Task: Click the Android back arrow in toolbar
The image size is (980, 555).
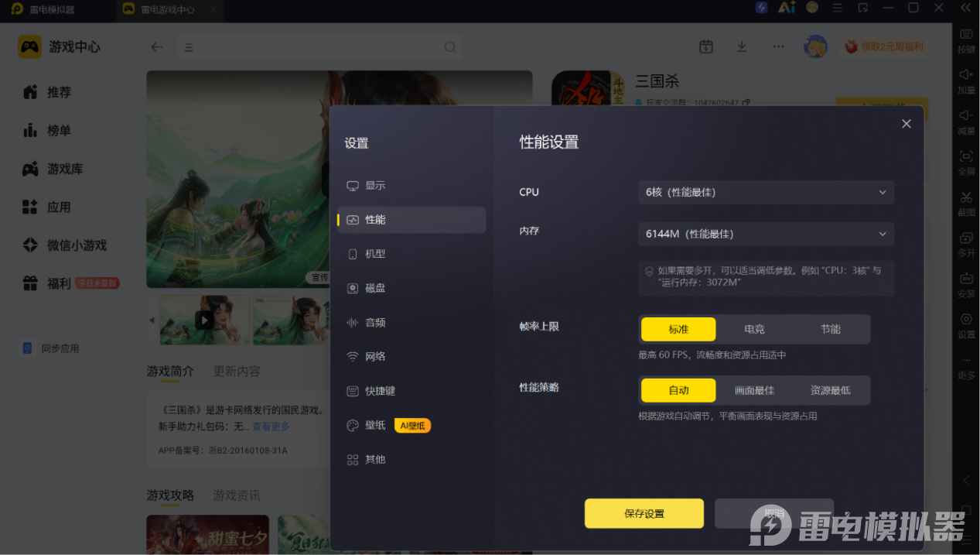Action: click(966, 481)
